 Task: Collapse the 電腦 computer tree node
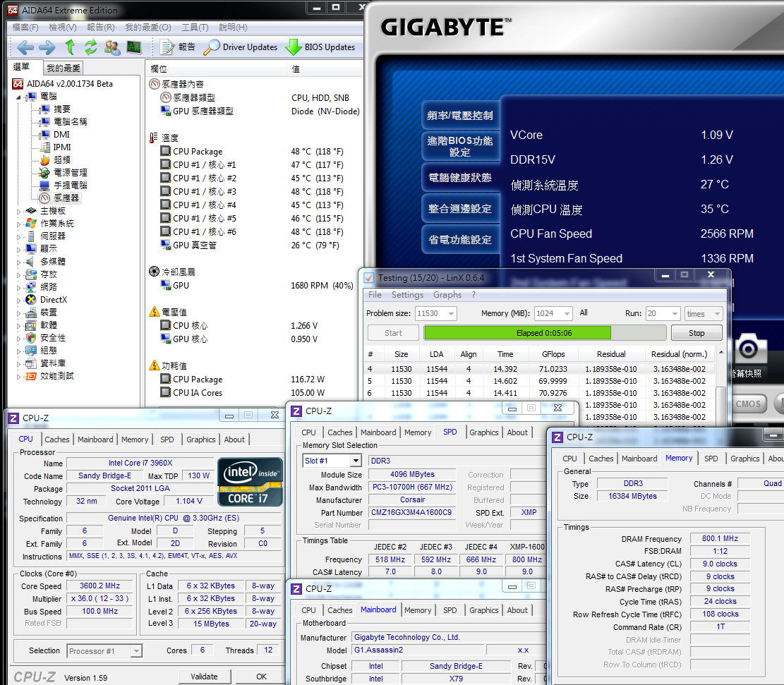click(19, 97)
